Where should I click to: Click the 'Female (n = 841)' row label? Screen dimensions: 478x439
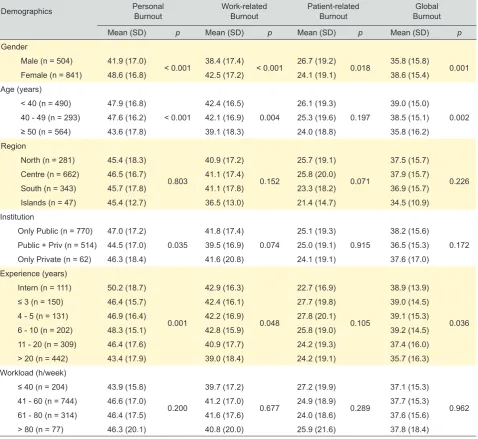[x=51, y=75]
